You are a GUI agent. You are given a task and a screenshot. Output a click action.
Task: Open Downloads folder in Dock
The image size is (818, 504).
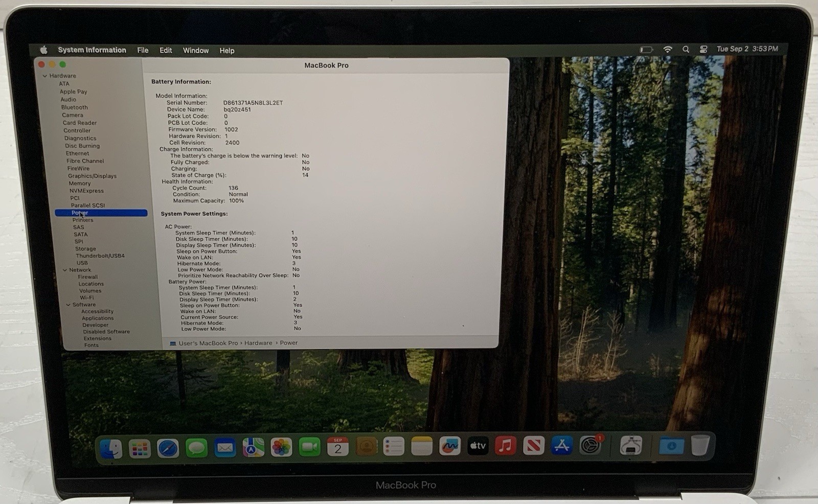(671, 446)
